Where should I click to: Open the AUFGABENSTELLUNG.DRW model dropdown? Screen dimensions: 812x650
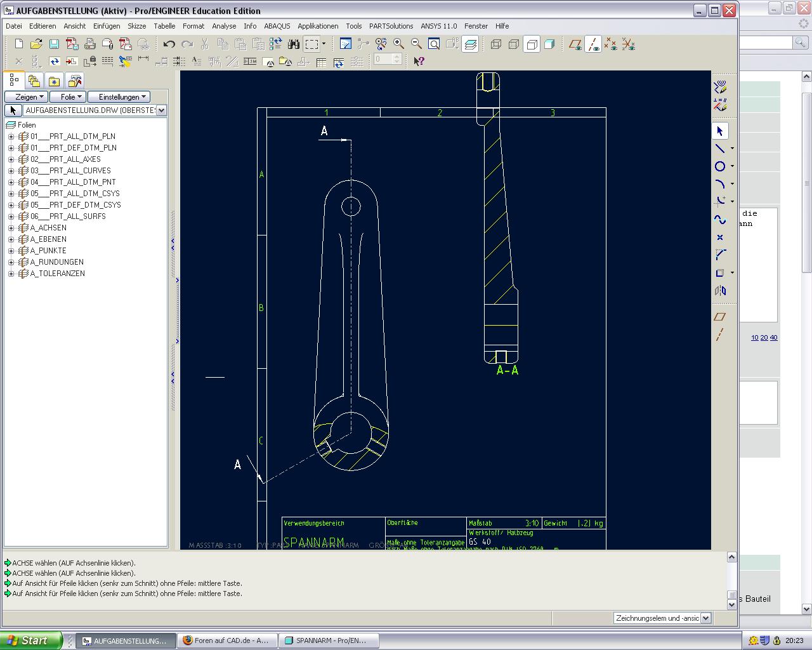coord(161,110)
